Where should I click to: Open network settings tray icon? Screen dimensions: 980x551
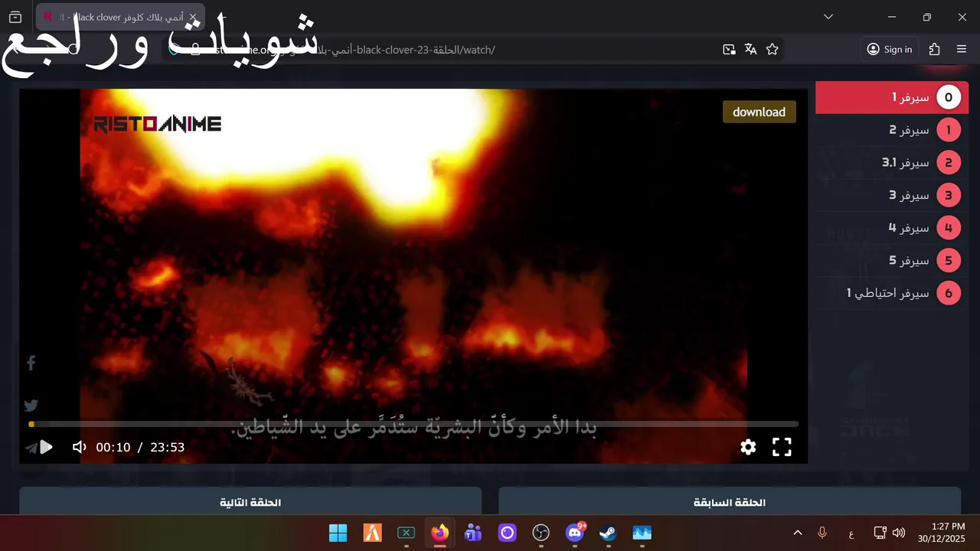click(880, 533)
